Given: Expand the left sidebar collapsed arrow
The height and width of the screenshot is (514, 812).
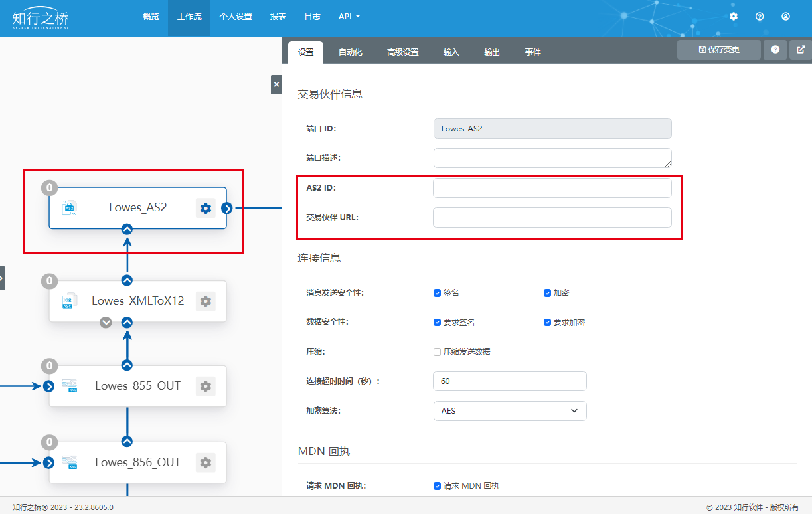Looking at the screenshot, I should [2, 278].
